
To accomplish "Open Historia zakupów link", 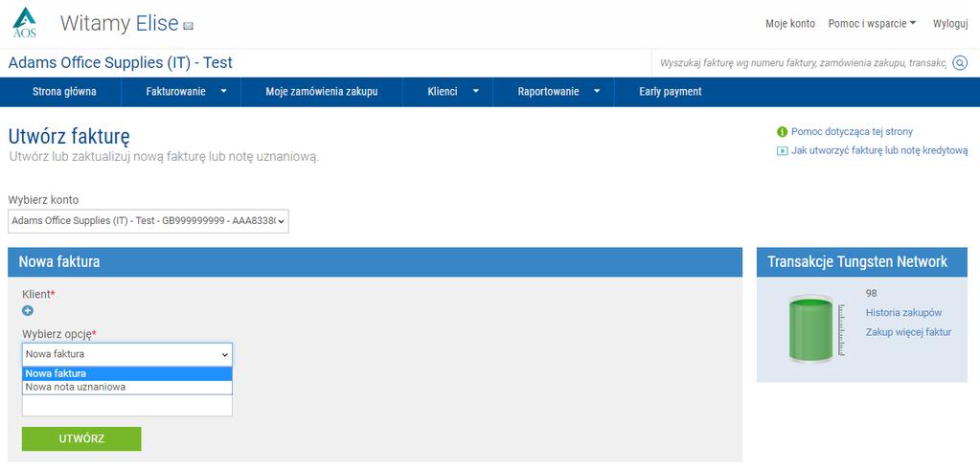I will pos(903,312).
